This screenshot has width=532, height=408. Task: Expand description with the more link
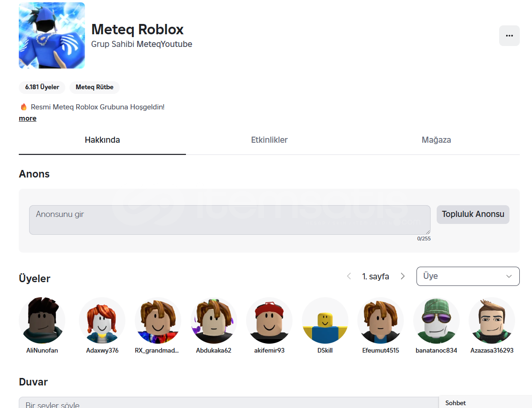[x=28, y=118]
